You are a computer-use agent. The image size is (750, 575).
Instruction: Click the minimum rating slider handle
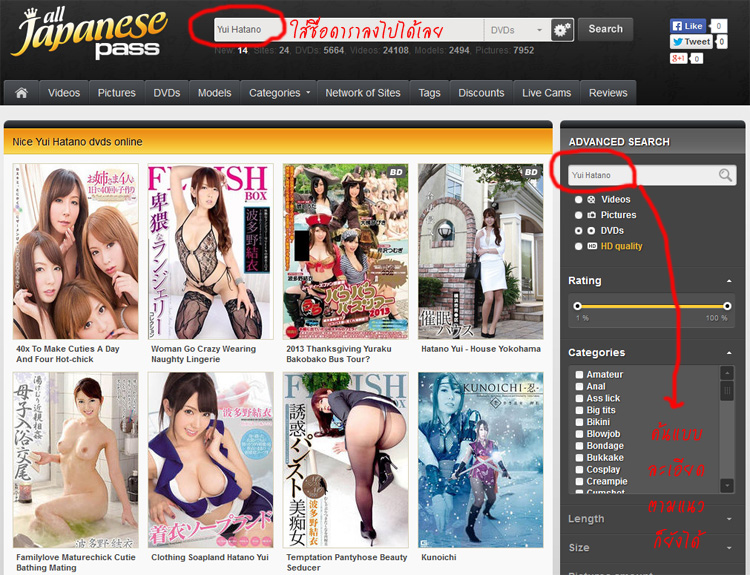coord(577,306)
